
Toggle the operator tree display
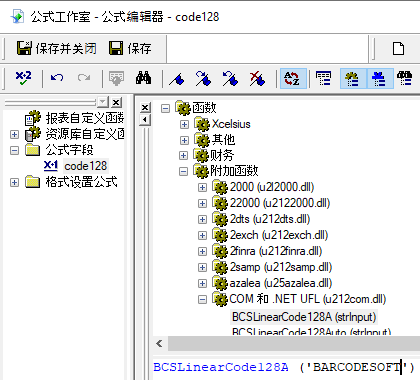click(x=380, y=78)
